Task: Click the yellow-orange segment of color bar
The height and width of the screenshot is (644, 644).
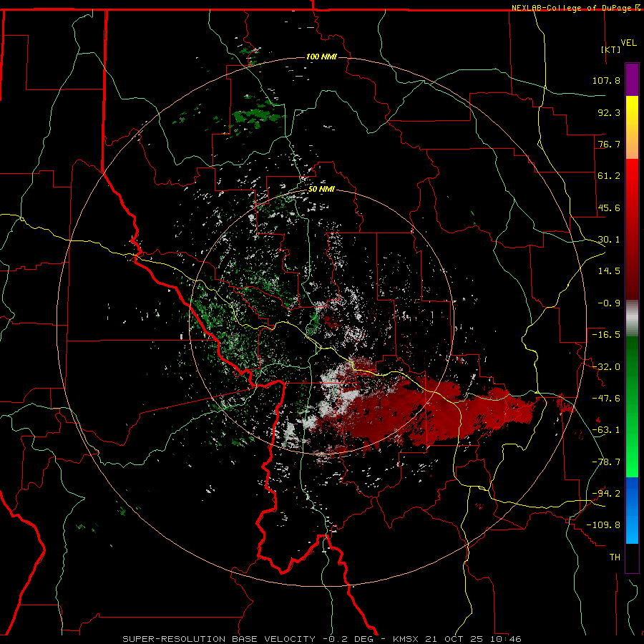Action: point(632,127)
